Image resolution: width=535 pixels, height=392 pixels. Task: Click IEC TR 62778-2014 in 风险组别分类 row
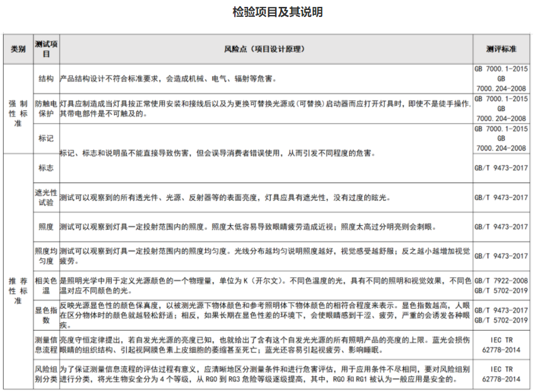click(x=500, y=374)
